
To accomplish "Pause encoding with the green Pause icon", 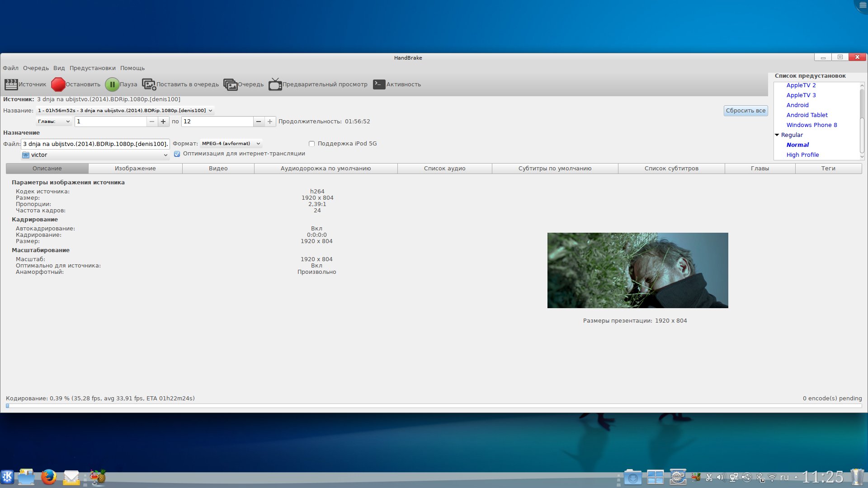I will pyautogui.click(x=112, y=84).
